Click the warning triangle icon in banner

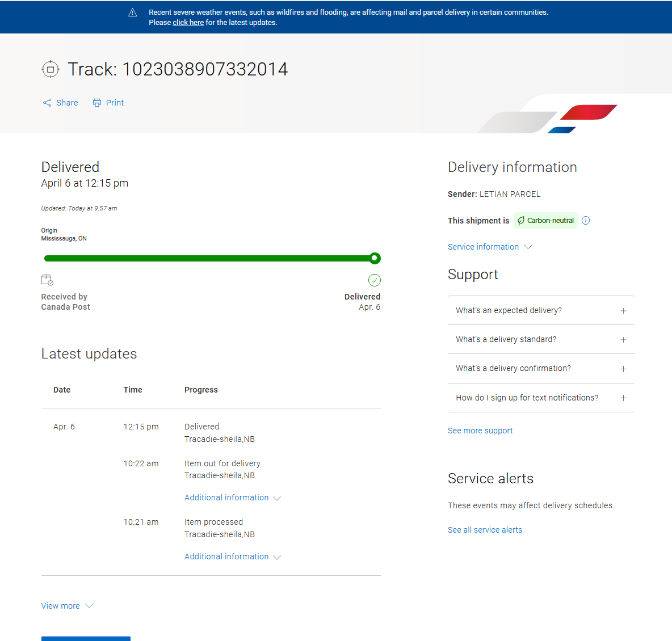pyautogui.click(x=133, y=12)
